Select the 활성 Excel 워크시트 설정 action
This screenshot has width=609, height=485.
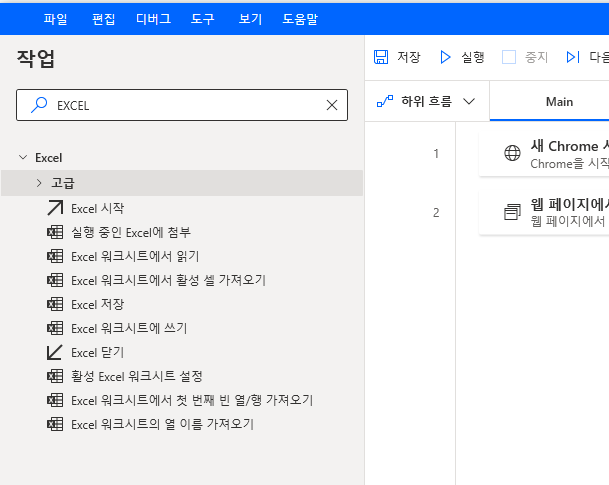pyautogui.click(x=136, y=376)
